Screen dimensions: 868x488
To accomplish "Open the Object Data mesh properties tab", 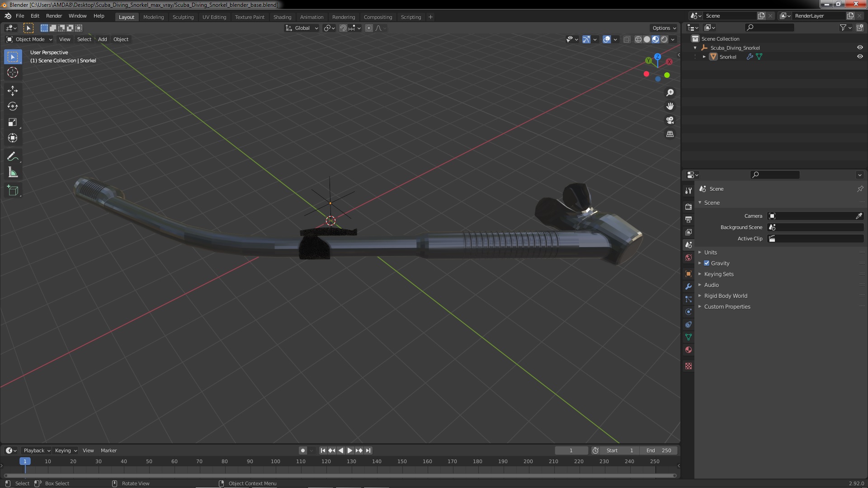I will (x=689, y=337).
